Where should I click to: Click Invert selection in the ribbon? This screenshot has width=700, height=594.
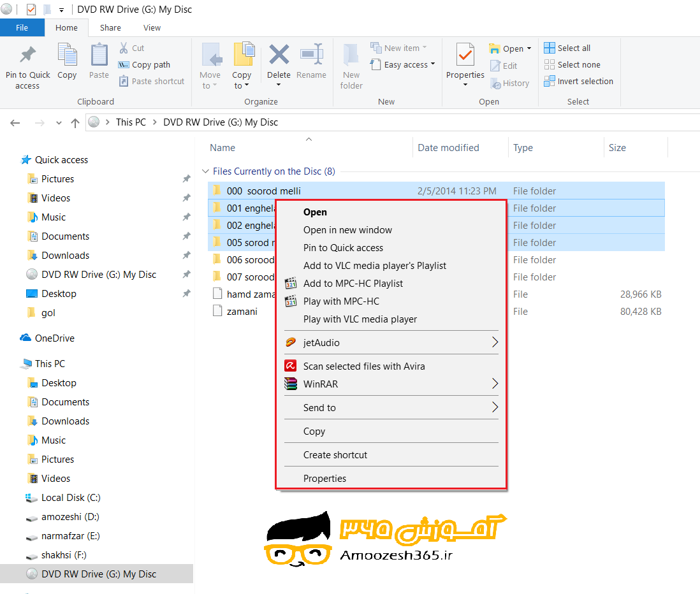click(579, 81)
